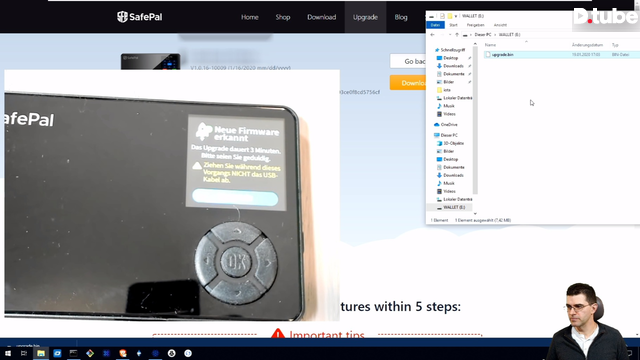This screenshot has height=360, width=640.
Task: Switch to the Start ribbon tab in Explorer
Action: pyautogui.click(x=453, y=25)
